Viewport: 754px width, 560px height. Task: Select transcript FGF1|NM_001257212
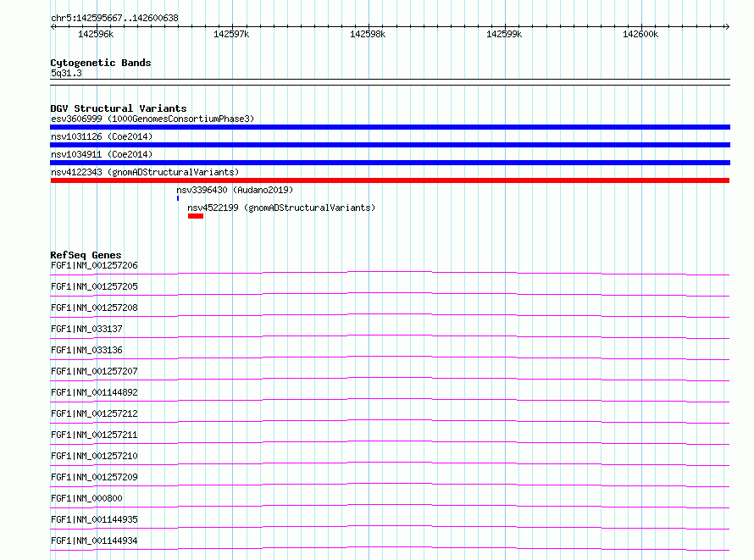pyautogui.click(x=94, y=413)
